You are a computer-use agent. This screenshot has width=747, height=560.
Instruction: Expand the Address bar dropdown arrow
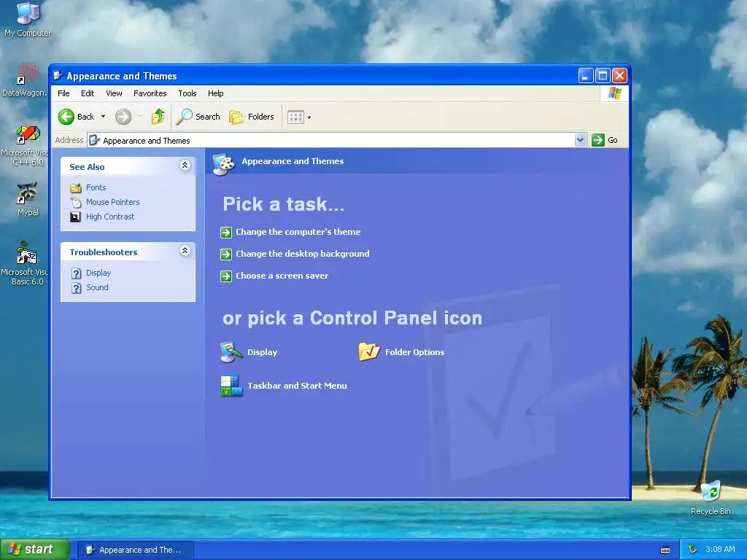pyautogui.click(x=580, y=140)
